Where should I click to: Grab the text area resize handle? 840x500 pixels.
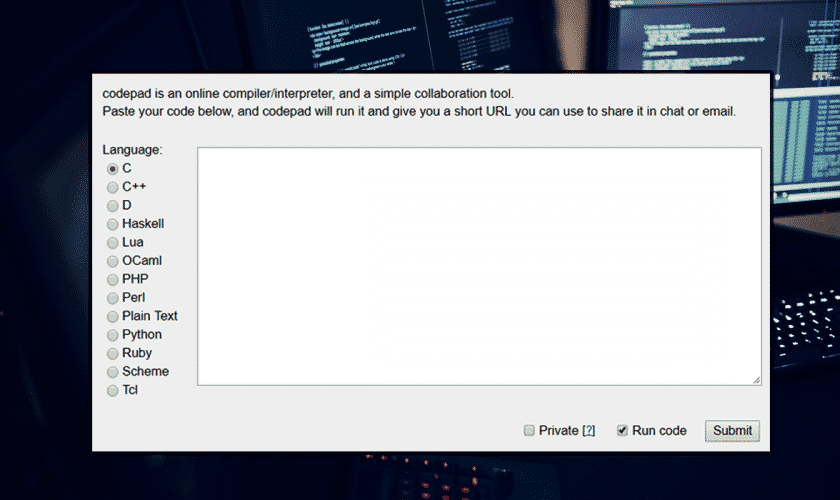coord(756,380)
